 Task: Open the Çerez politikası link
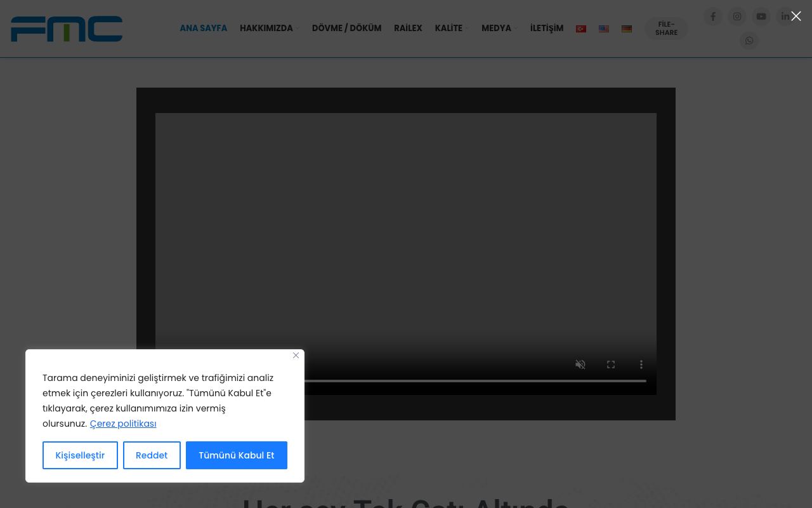(123, 424)
